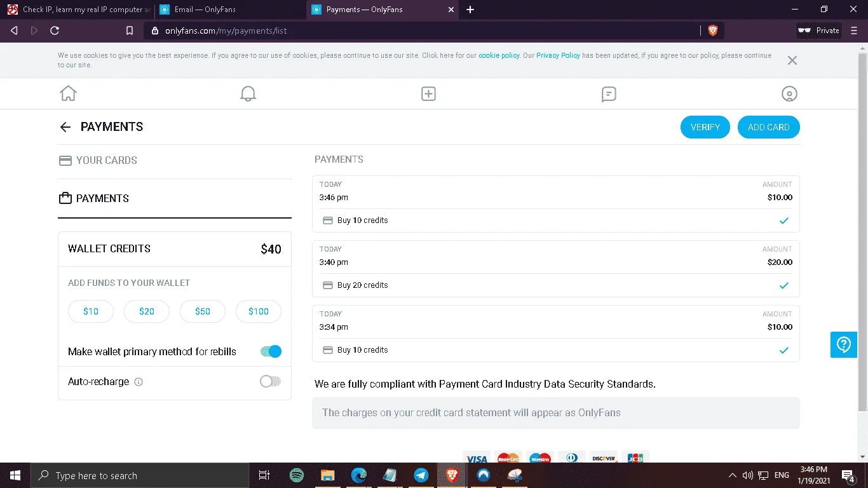Close the Payments — OnlyFans tab
This screenshot has width=868, height=488.
point(451,10)
